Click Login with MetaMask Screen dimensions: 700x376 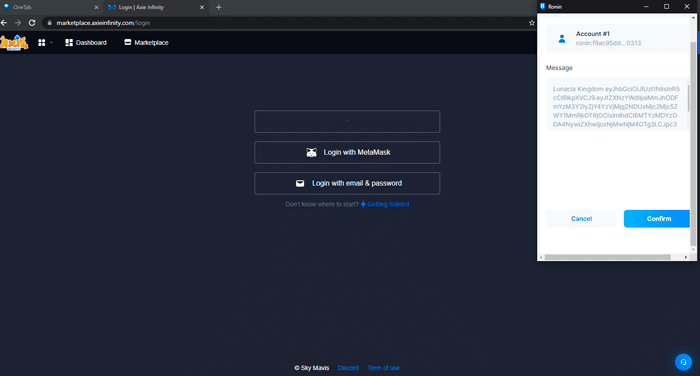coord(347,152)
